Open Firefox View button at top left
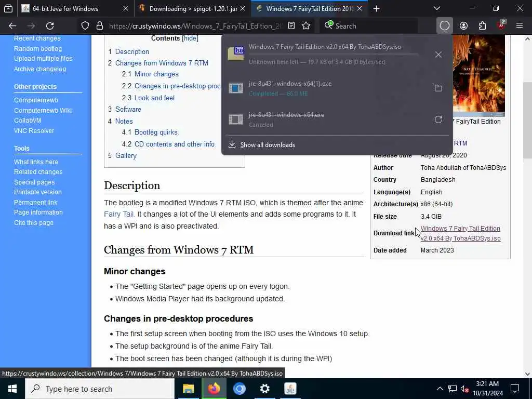Viewport: 532px width, 399px height. [x=8, y=8]
